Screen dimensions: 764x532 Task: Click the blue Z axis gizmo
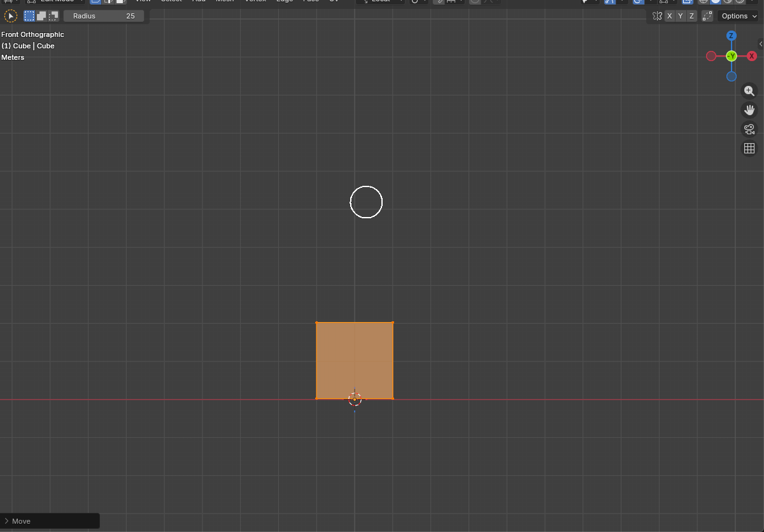click(732, 36)
